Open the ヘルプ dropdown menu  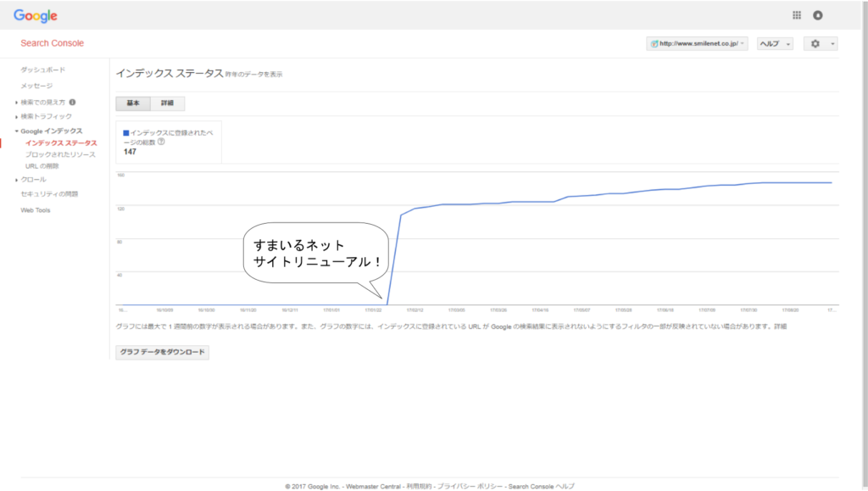pyautogui.click(x=775, y=44)
